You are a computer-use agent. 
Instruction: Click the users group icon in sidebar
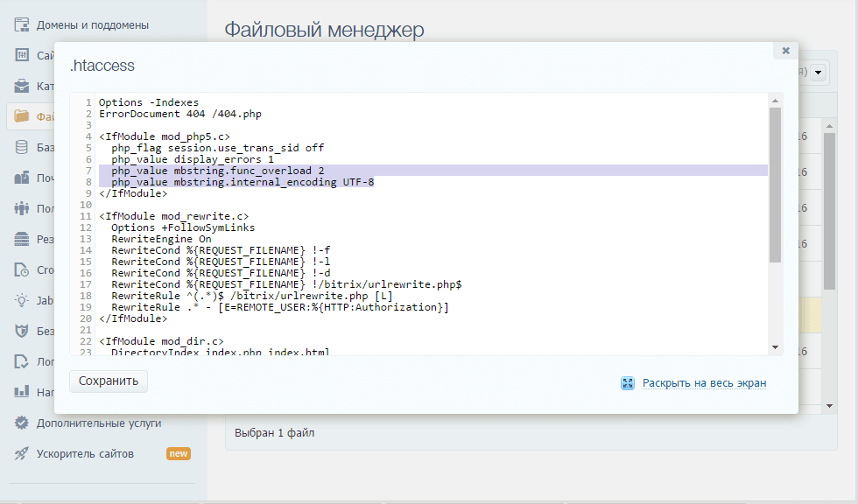pos(22,208)
